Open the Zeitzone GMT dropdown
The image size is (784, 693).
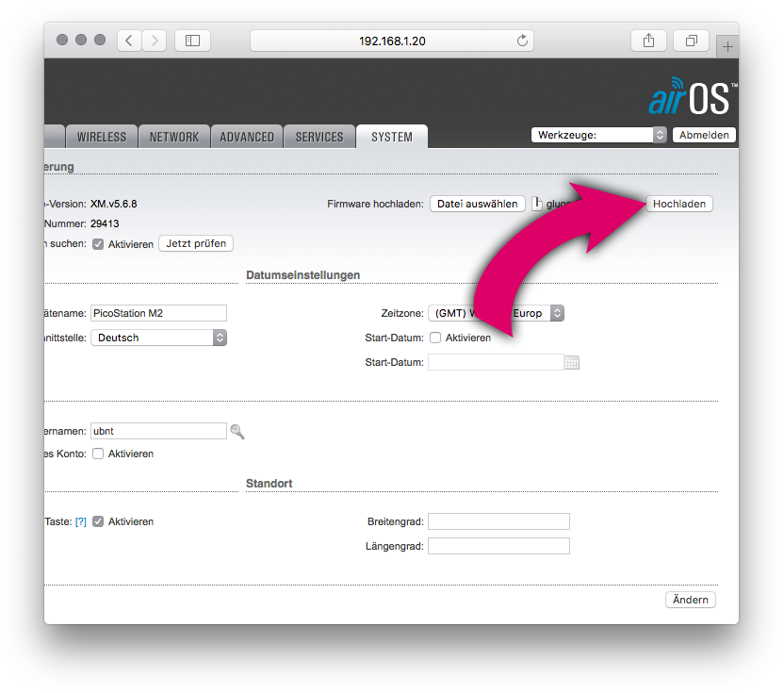pyautogui.click(x=496, y=313)
